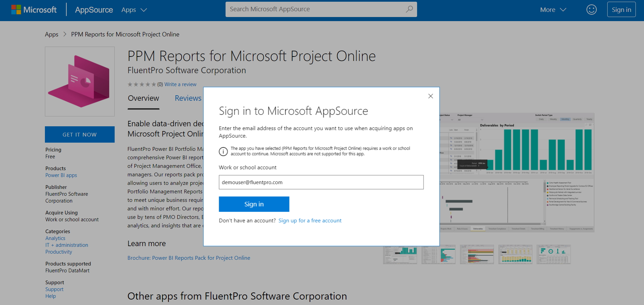
Task: Open the Productivity category link
Action: pyautogui.click(x=59, y=252)
